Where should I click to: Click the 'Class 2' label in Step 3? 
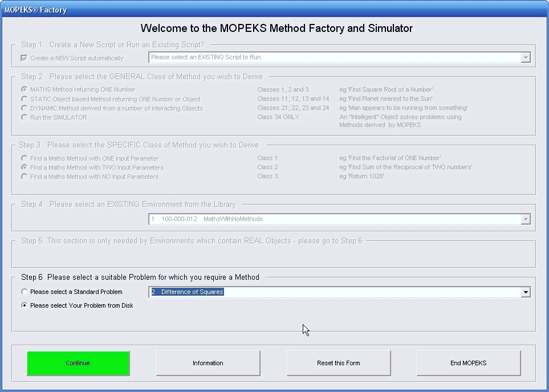point(267,167)
